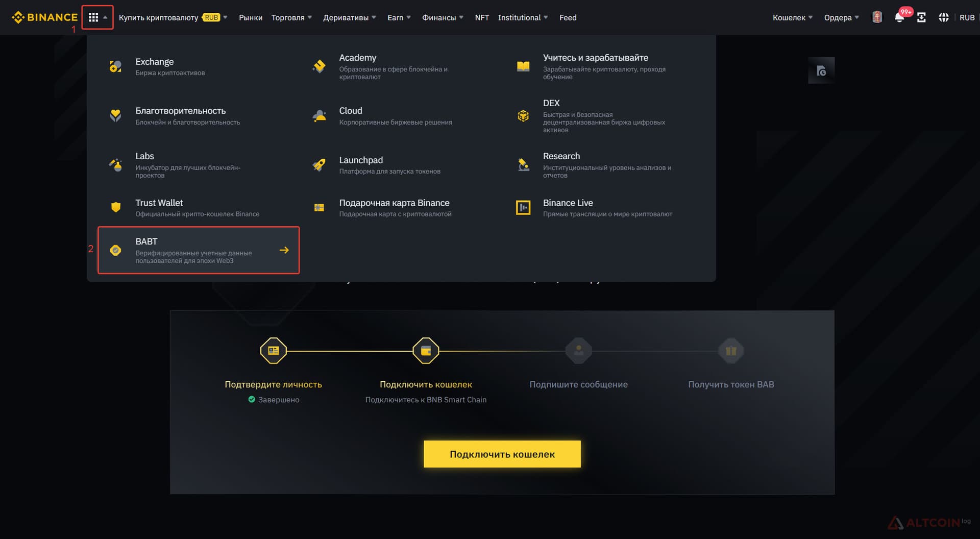Screen dimensions: 980x539
Task: Click the Labs flask icon
Action: pos(116,165)
